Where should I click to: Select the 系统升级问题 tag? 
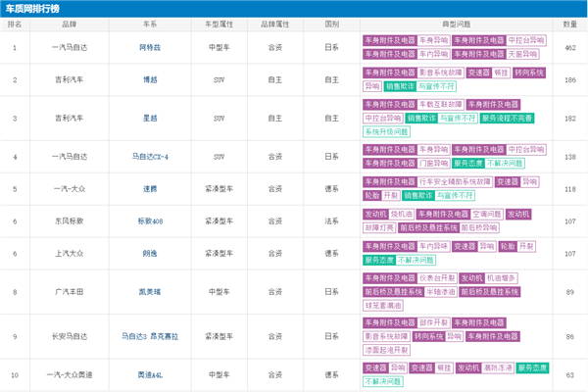387,131
